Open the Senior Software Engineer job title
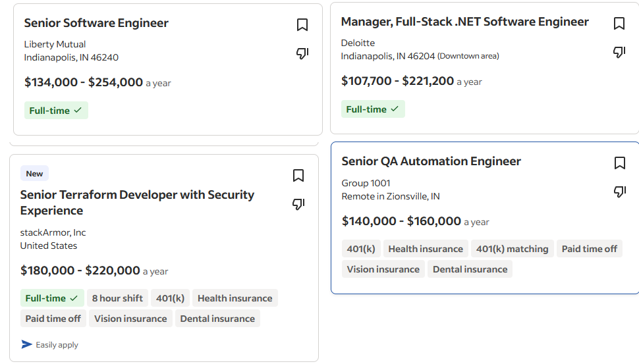This screenshot has height=364, width=639. (96, 23)
